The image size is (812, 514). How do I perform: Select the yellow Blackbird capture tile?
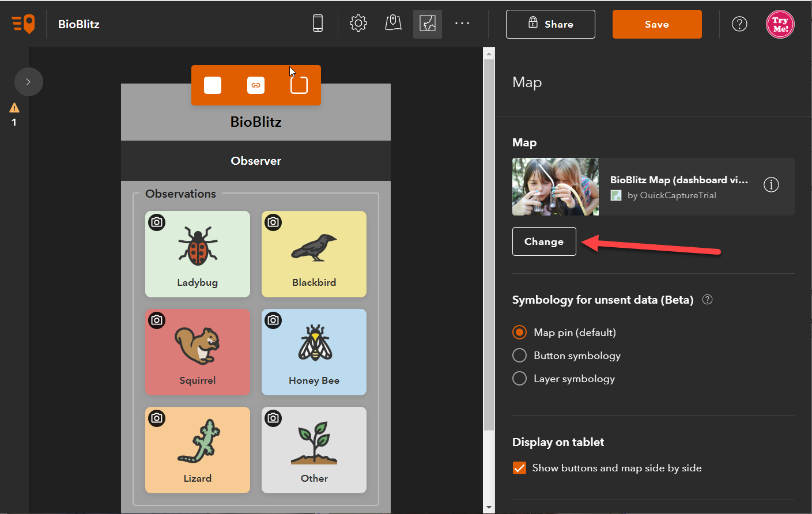[x=314, y=254]
